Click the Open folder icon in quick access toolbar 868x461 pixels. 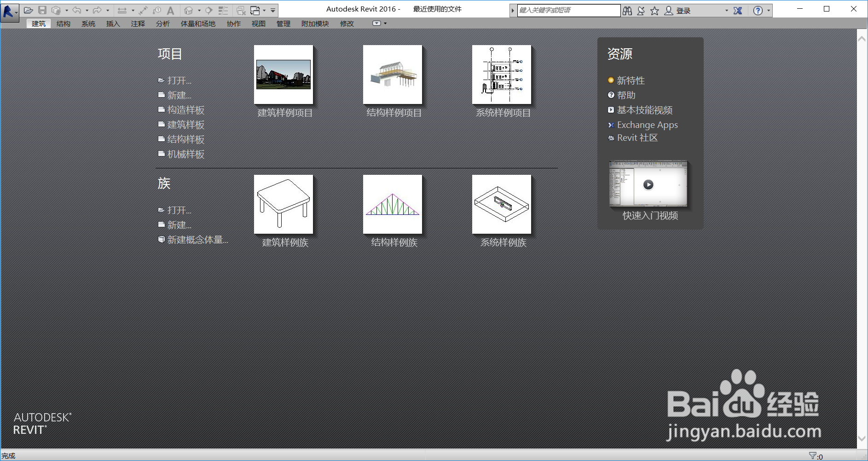29,10
